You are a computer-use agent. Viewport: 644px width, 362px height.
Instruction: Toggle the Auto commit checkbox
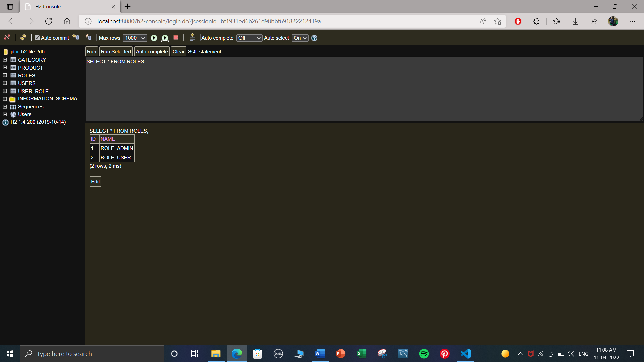point(37,38)
